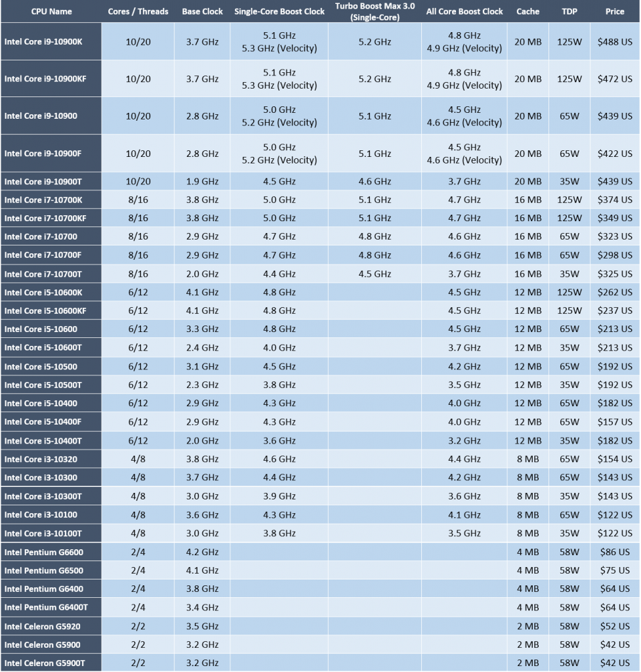Click the $422 US price cell
641x672 pixels.
click(615, 154)
